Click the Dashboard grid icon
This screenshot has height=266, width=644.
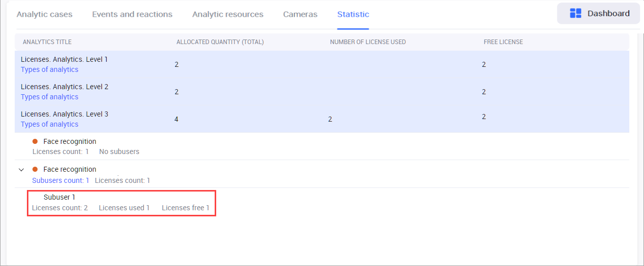pos(575,14)
